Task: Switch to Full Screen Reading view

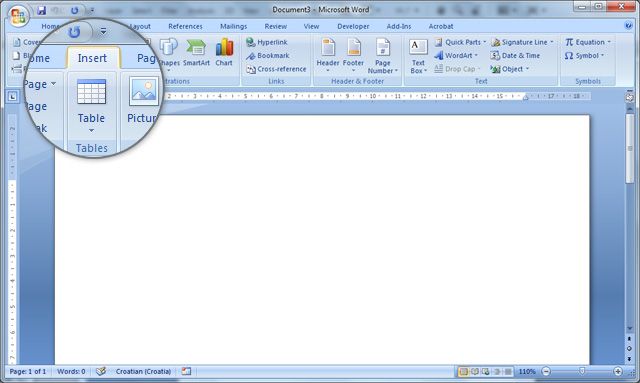Action: (x=475, y=372)
